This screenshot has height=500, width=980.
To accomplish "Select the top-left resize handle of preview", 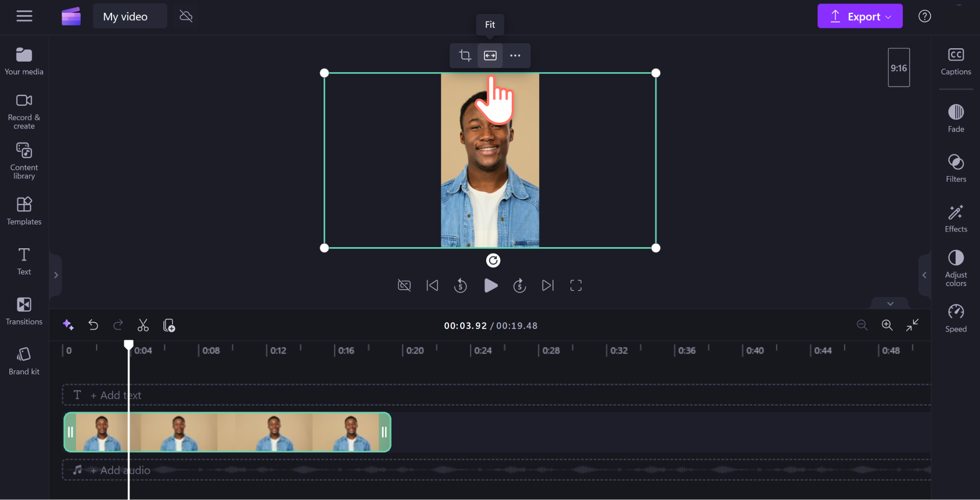I will (324, 73).
